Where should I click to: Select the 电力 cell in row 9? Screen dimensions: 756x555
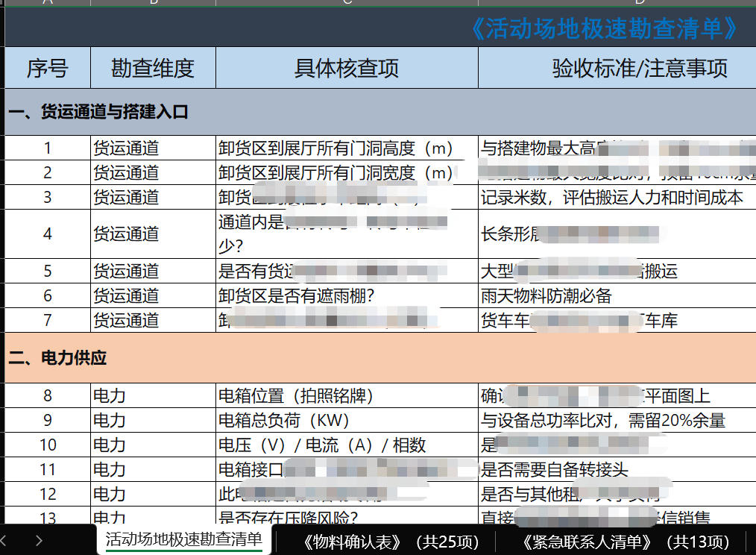click(x=153, y=420)
